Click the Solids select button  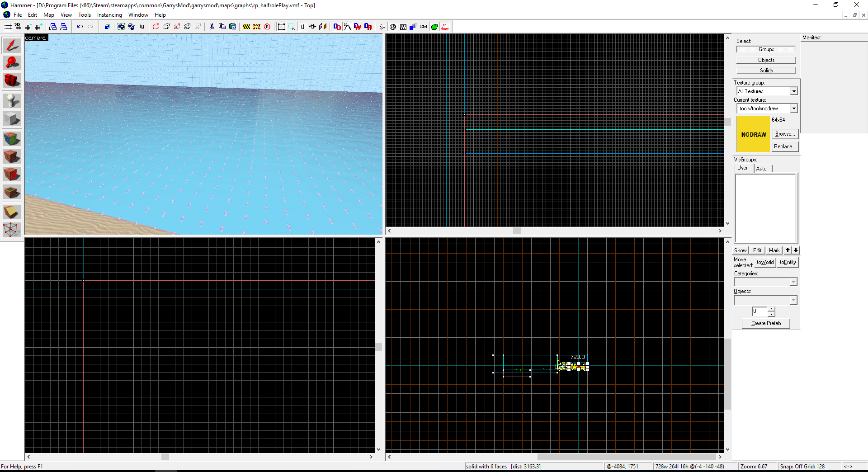point(766,71)
